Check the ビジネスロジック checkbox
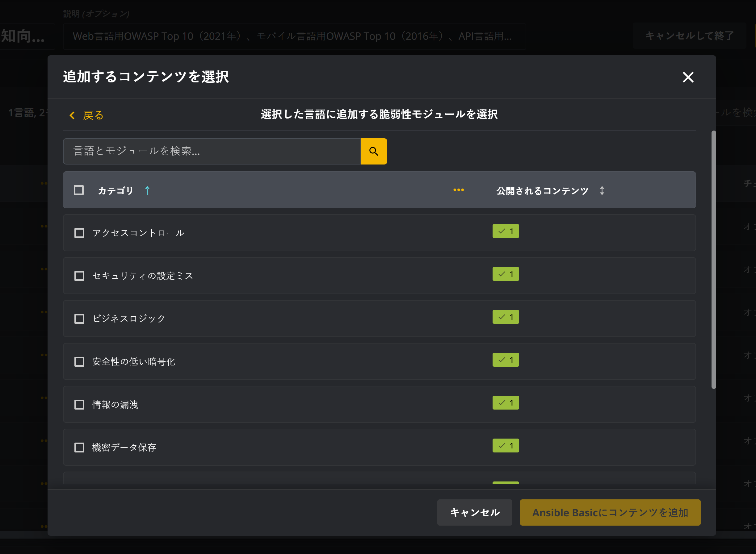Image resolution: width=756 pixels, height=554 pixels. point(79,319)
